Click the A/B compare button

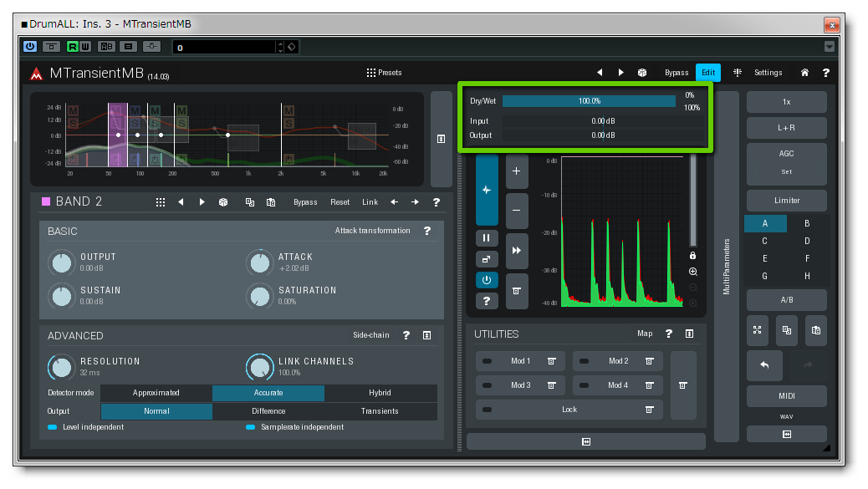tap(787, 300)
